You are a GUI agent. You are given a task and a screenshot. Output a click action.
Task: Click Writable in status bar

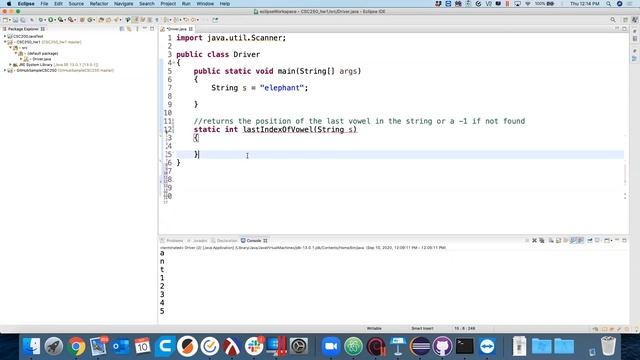[x=374, y=328]
